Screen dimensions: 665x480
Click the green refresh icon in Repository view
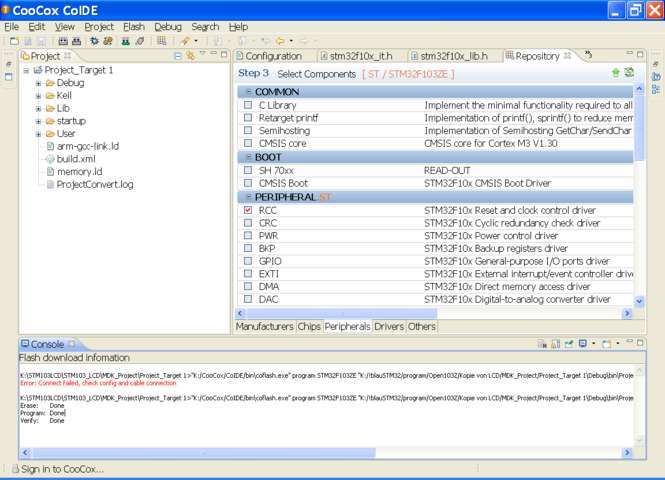coord(629,73)
